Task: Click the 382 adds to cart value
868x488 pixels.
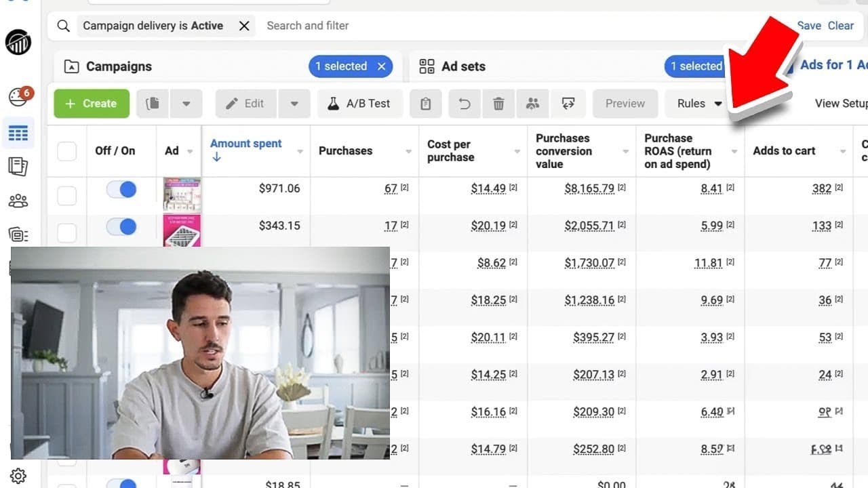Action: pyautogui.click(x=822, y=188)
